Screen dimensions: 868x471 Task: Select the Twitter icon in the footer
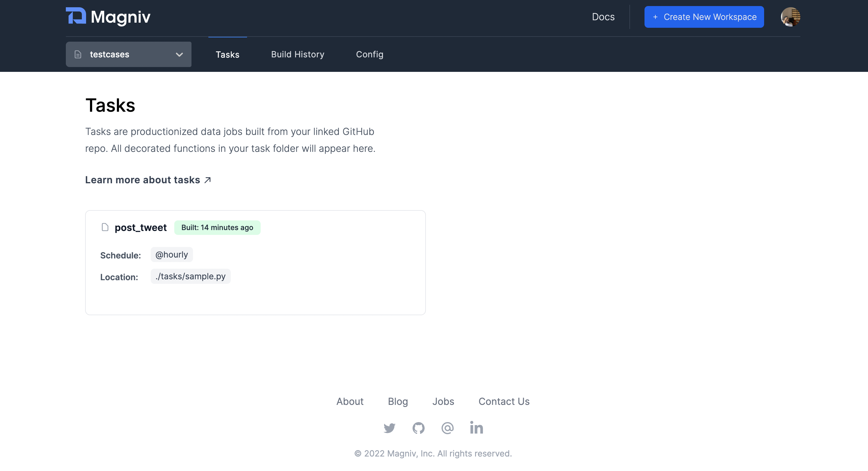point(390,428)
